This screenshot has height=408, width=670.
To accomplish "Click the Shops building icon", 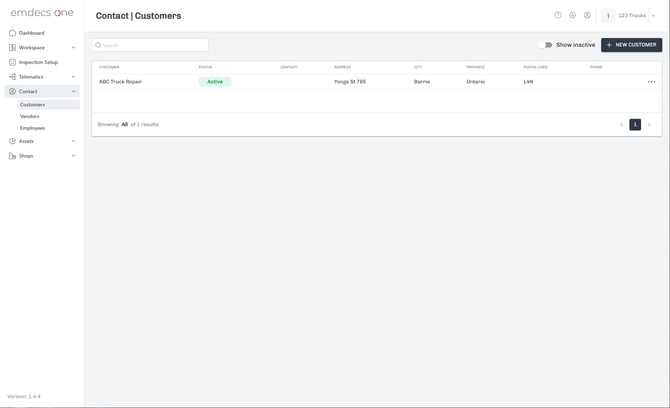I will point(12,156).
